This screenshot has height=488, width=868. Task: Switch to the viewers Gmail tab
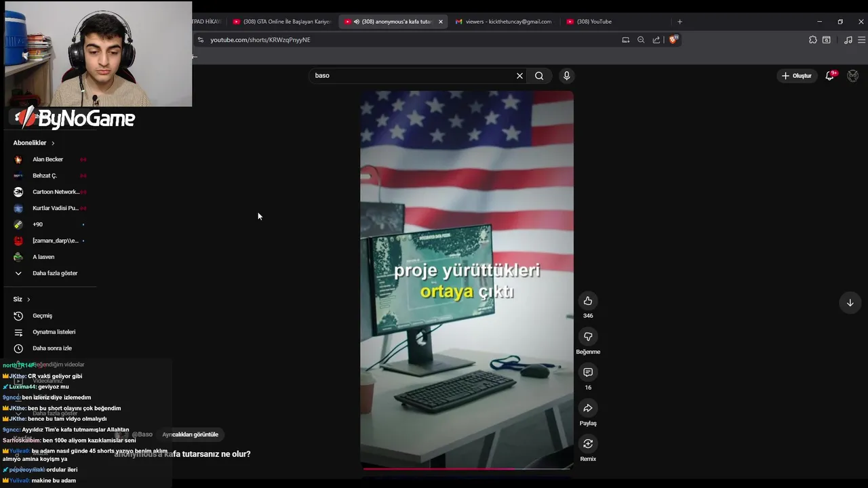click(x=503, y=22)
